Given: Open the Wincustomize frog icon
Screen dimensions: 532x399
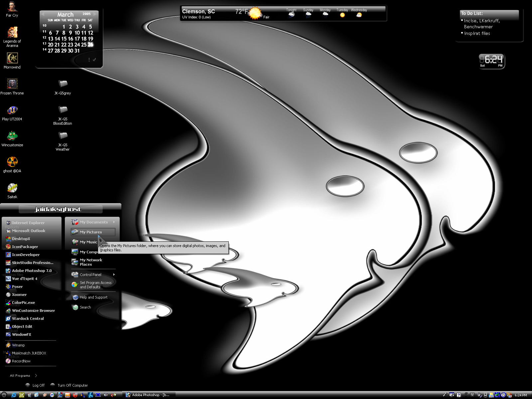Looking at the screenshot, I should [x=12, y=139].
